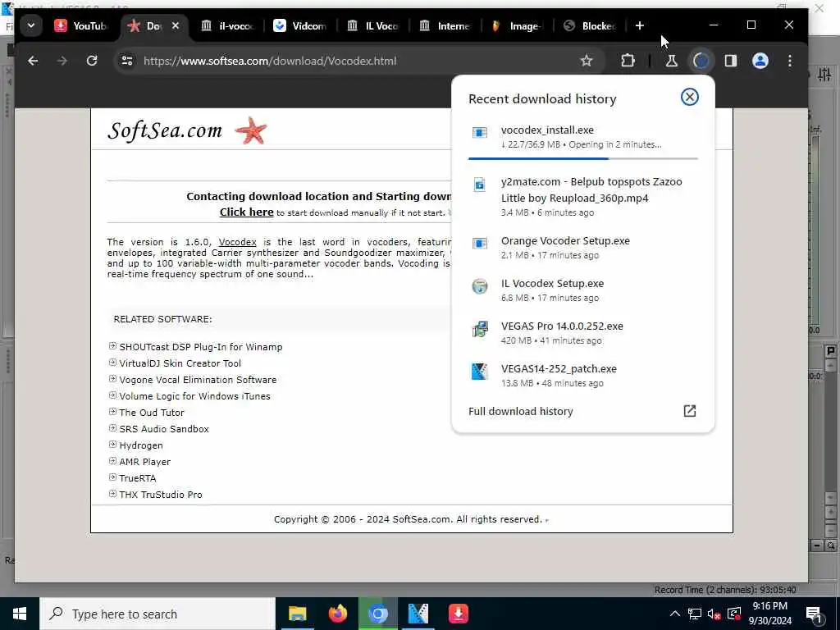Screen dimensions: 840x630
Task: Open the side panel icon
Action: (x=731, y=61)
